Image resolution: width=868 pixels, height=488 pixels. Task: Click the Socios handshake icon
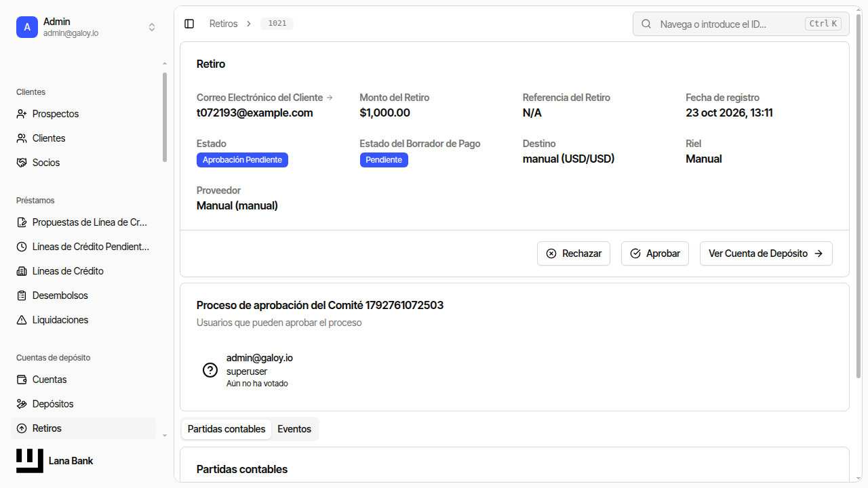22,163
